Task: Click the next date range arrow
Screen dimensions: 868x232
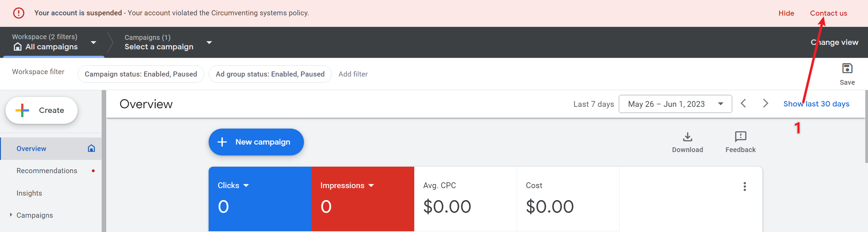Action: 766,103
